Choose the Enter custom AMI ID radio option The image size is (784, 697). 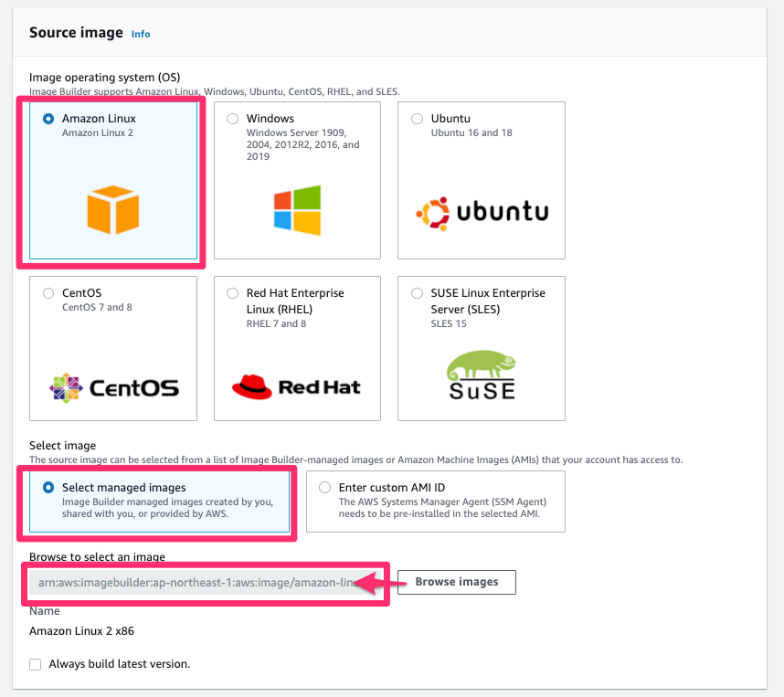click(x=325, y=488)
